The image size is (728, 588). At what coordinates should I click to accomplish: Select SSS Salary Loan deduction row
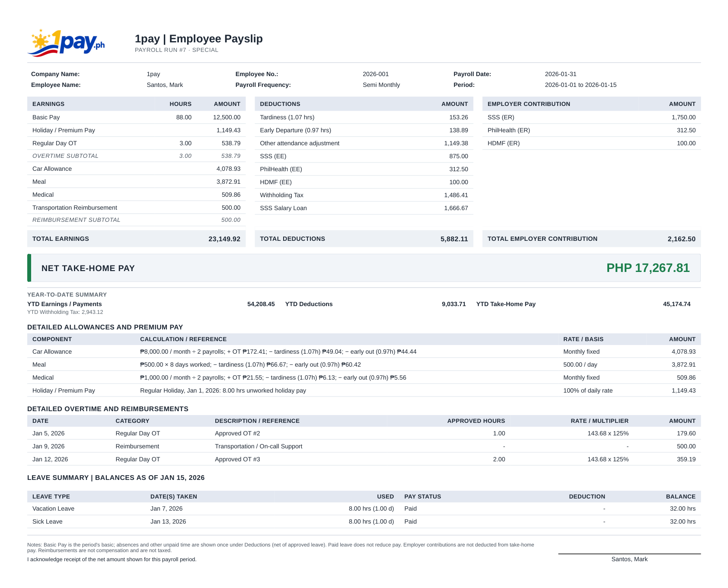point(364,208)
